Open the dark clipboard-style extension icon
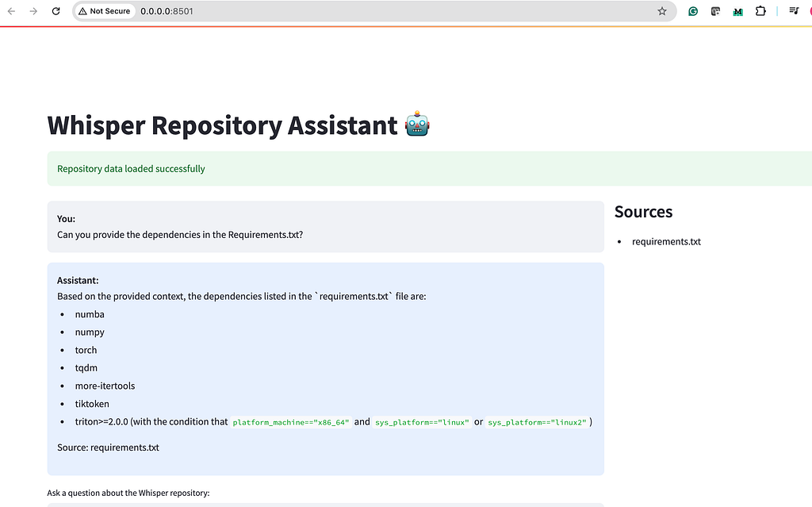Image resolution: width=812 pixels, height=507 pixels. (x=716, y=11)
